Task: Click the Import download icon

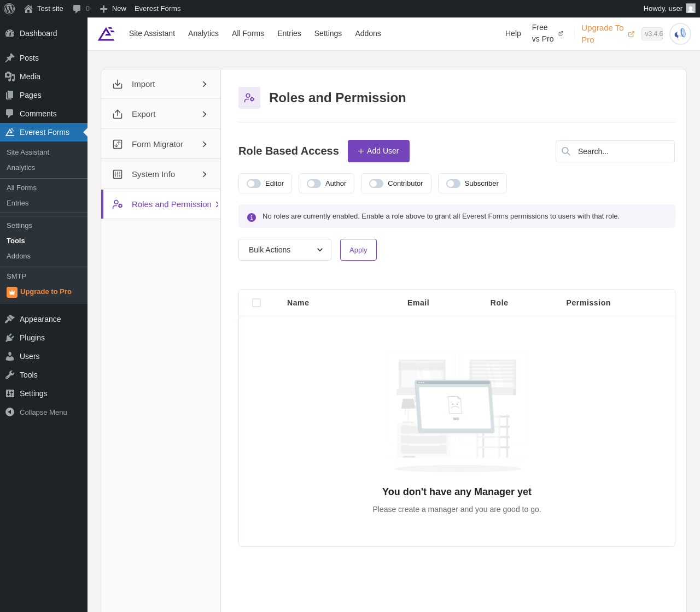Action: (118, 84)
